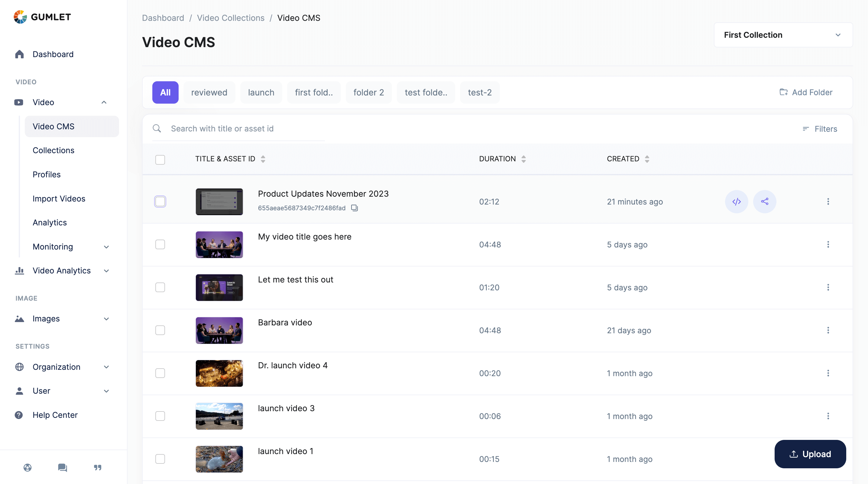Check the box for Let me test this out
The width and height of the screenshot is (868, 484).
point(160,287)
